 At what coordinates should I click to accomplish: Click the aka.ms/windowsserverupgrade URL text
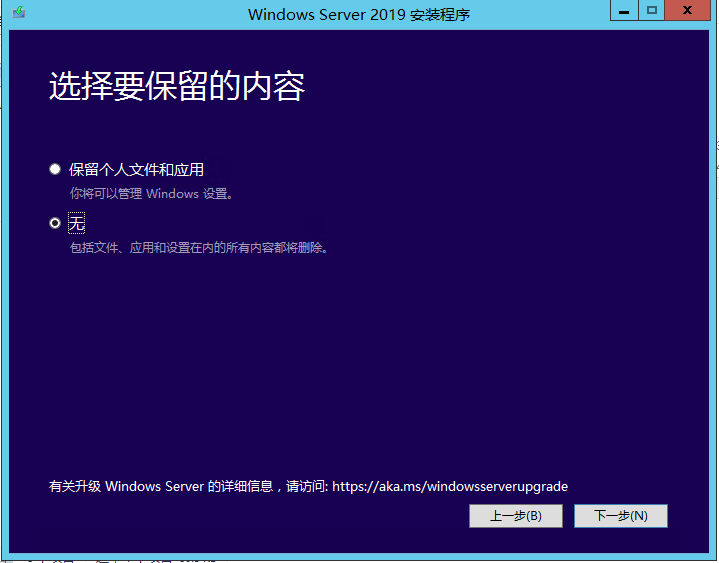[450, 486]
